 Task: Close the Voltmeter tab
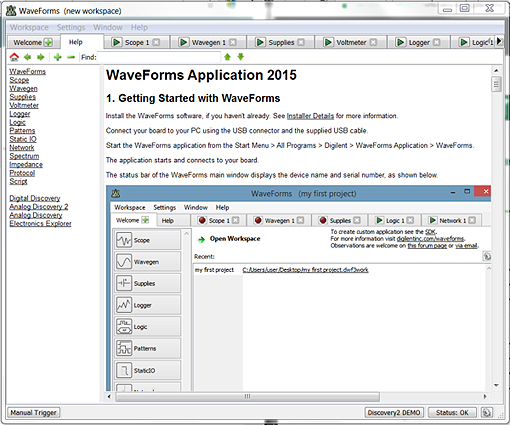click(373, 42)
